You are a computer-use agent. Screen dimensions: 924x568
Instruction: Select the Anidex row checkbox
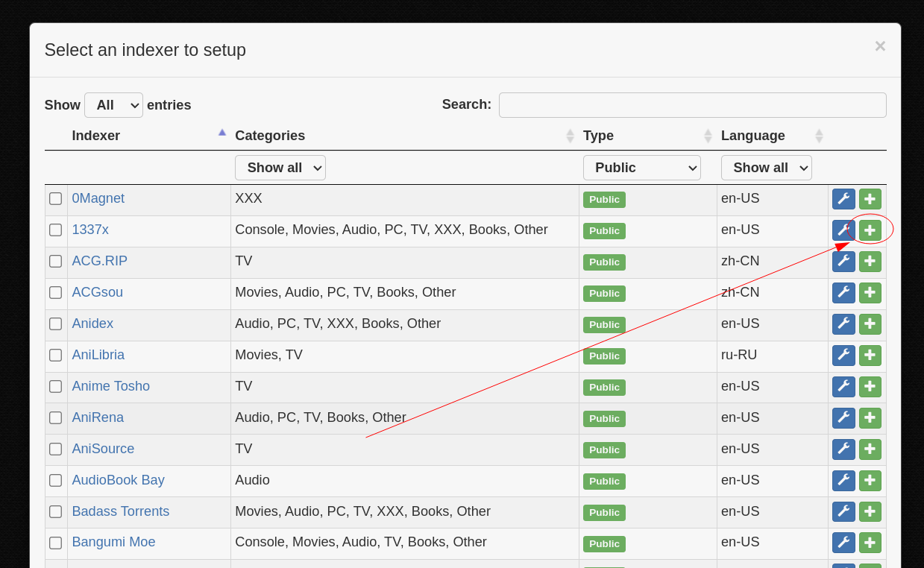56,324
